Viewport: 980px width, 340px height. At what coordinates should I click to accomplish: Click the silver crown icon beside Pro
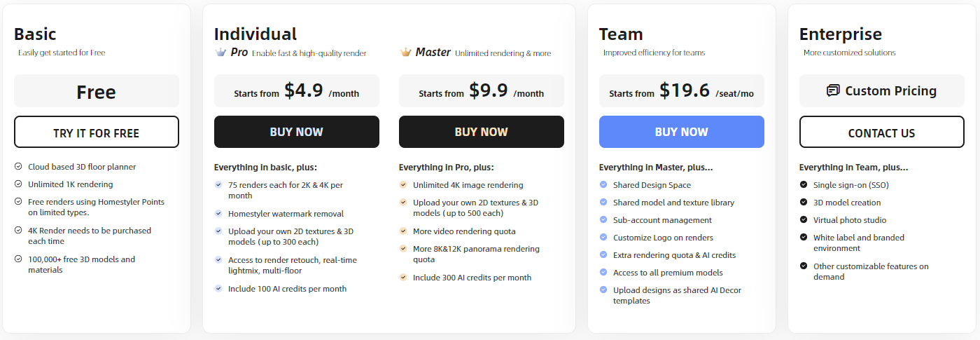(220, 52)
